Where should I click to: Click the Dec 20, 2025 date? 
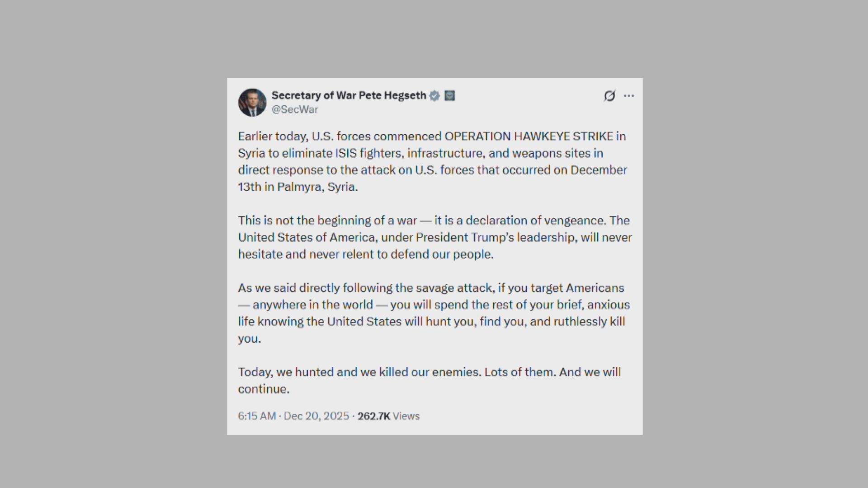click(x=316, y=416)
